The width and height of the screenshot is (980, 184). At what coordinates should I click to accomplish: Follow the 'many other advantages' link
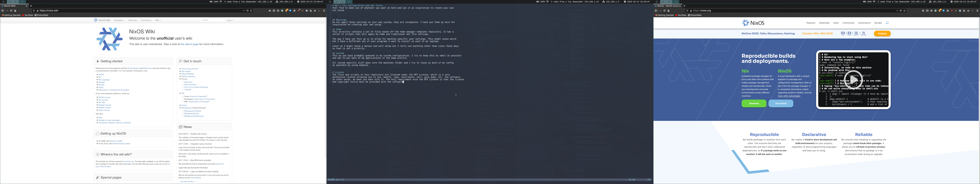[789, 96]
